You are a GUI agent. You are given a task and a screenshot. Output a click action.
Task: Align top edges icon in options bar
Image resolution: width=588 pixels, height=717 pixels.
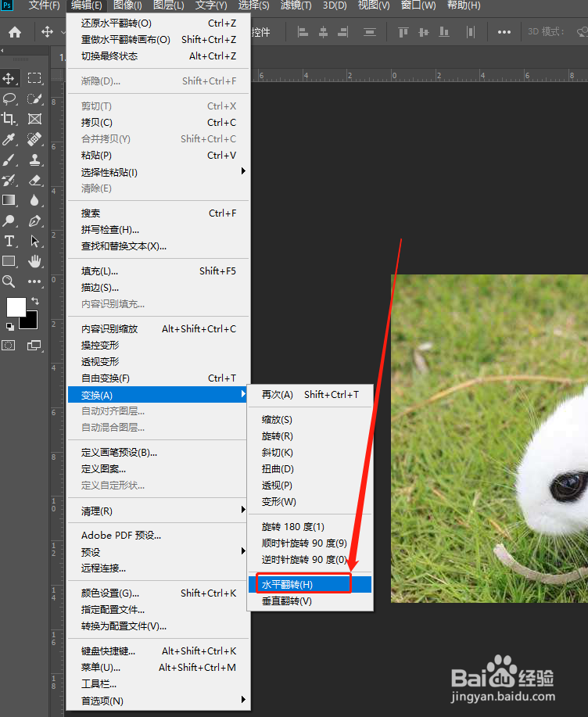point(403,32)
